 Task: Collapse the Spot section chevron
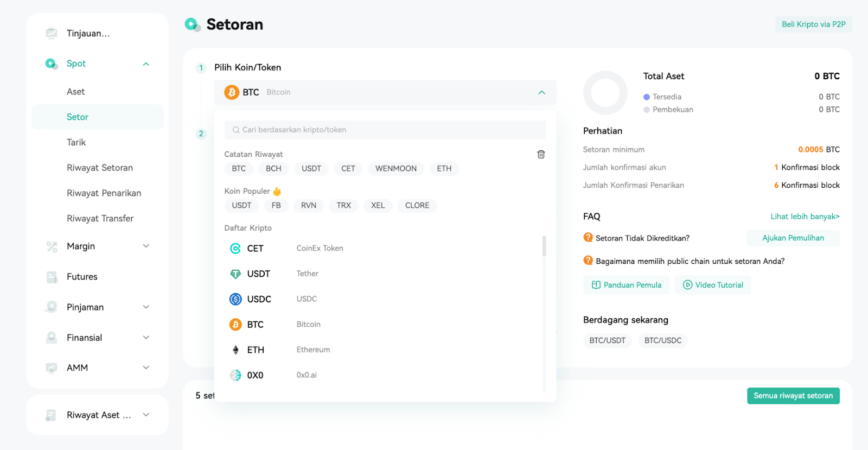[x=146, y=64]
